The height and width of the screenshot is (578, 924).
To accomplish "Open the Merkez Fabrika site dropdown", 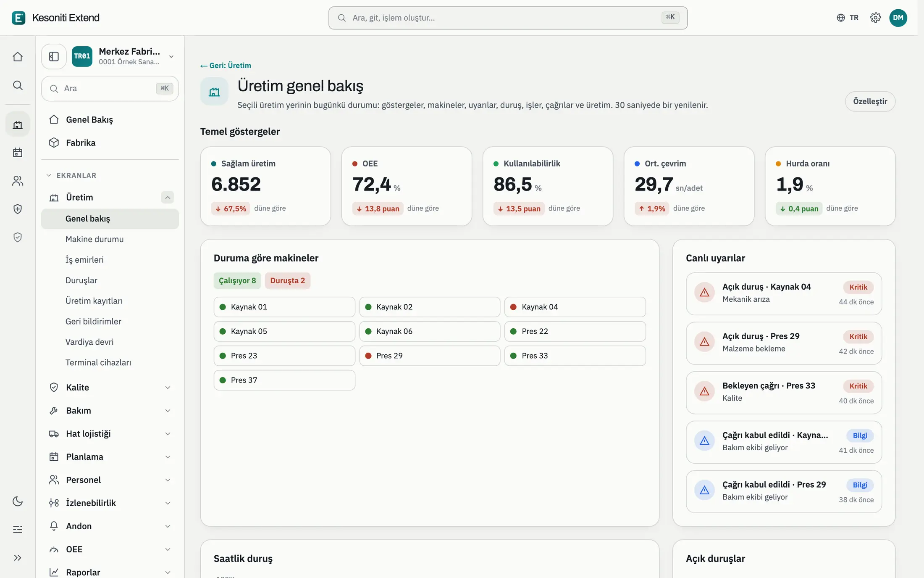I will (123, 56).
